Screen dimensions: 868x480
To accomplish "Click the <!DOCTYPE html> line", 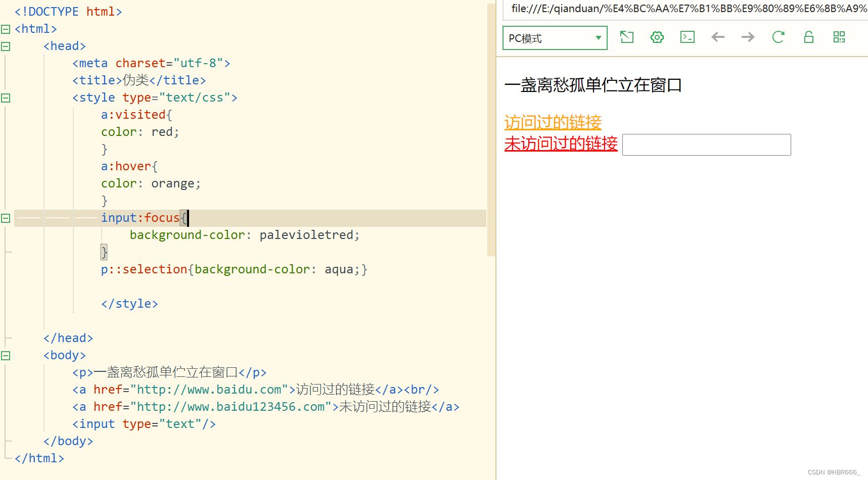I will point(68,12).
